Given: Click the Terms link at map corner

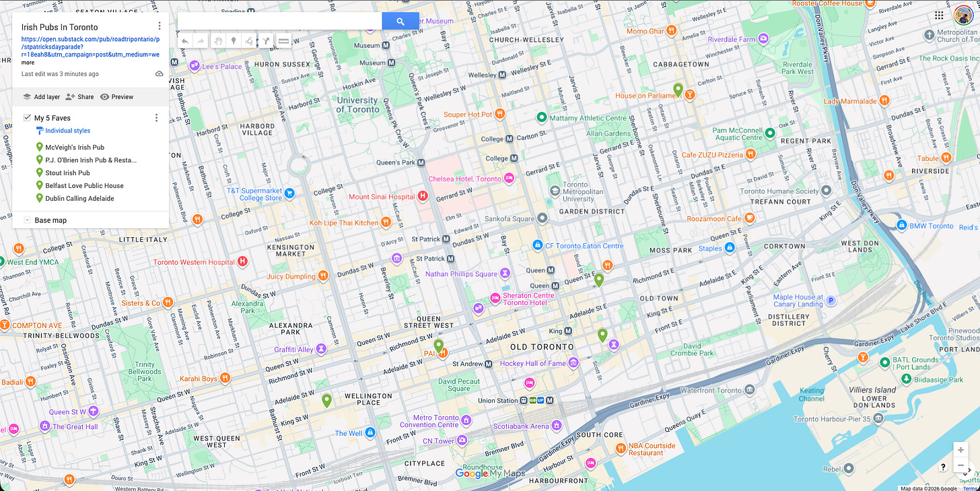Looking at the screenshot, I should click(971, 488).
